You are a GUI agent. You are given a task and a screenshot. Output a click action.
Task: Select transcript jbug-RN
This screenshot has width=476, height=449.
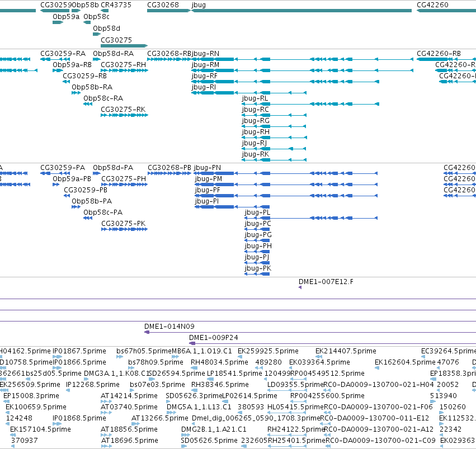[205, 54]
